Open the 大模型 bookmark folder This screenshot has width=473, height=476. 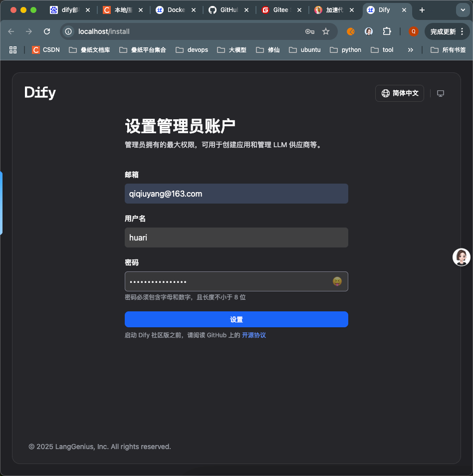click(232, 50)
